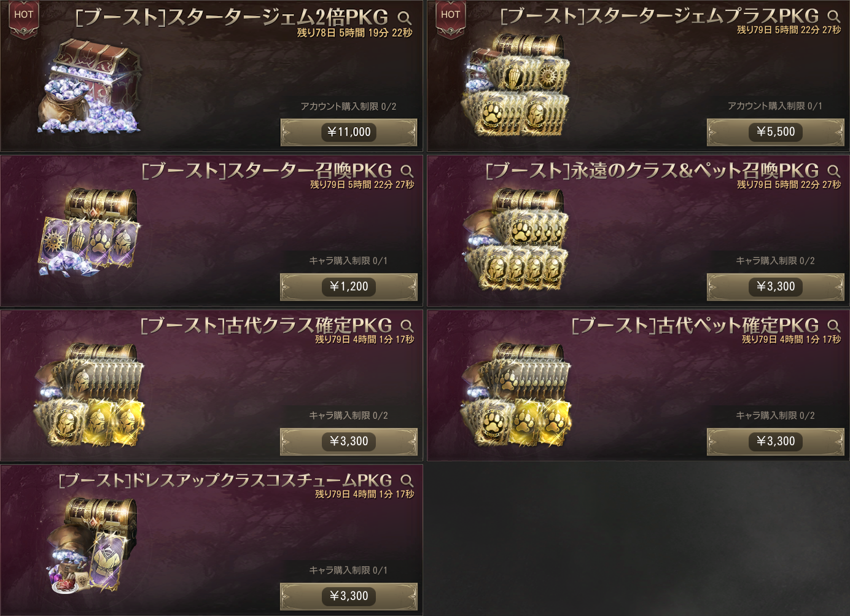Open details magnifier for スタータージェムプラスPKG
Image resolution: width=850 pixels, height=616 pixels.
[833, 17]
